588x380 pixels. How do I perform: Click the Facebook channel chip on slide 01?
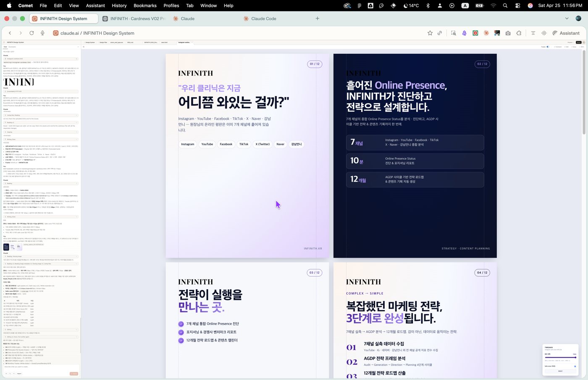click(226, 144)
